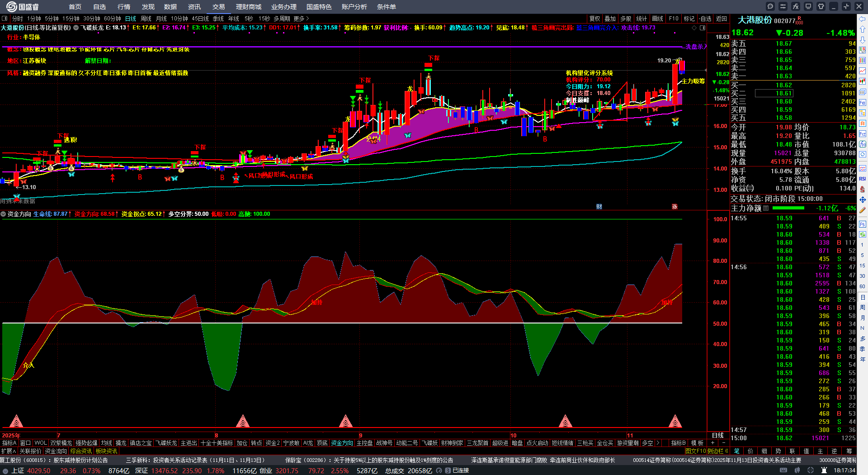Click the blue up arrow sidebar icon
The width and height of the screenshot is (868, 475).
863,29
